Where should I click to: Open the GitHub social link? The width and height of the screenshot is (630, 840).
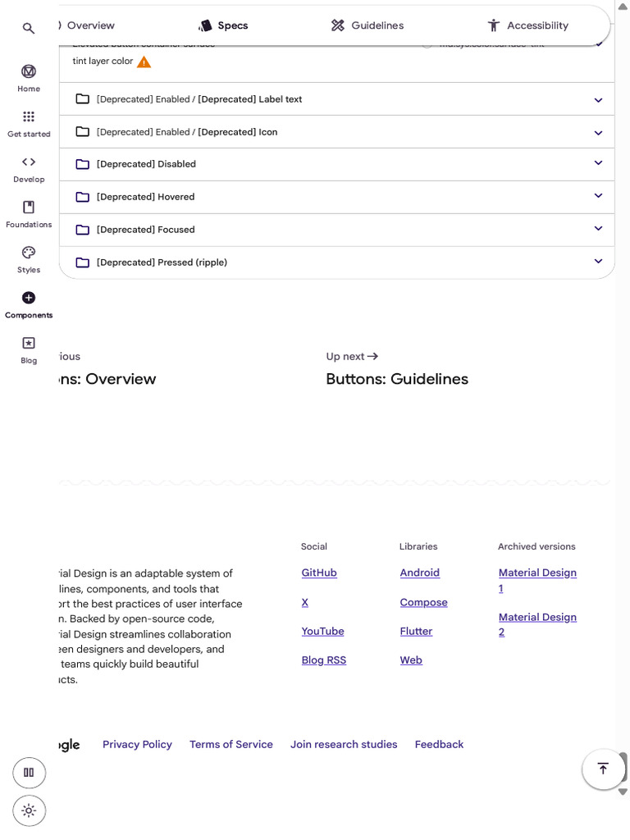319,573
